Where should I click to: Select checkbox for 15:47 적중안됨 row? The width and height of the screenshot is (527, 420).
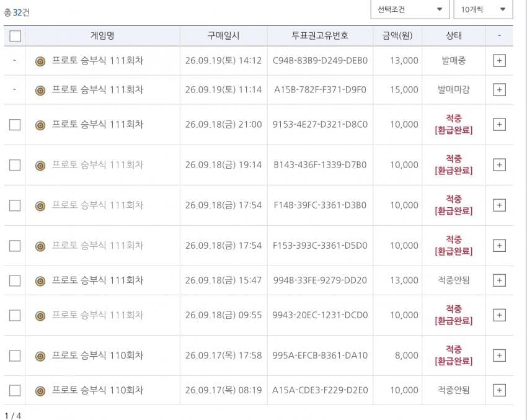pyautogui.click(x=15, y=280)
